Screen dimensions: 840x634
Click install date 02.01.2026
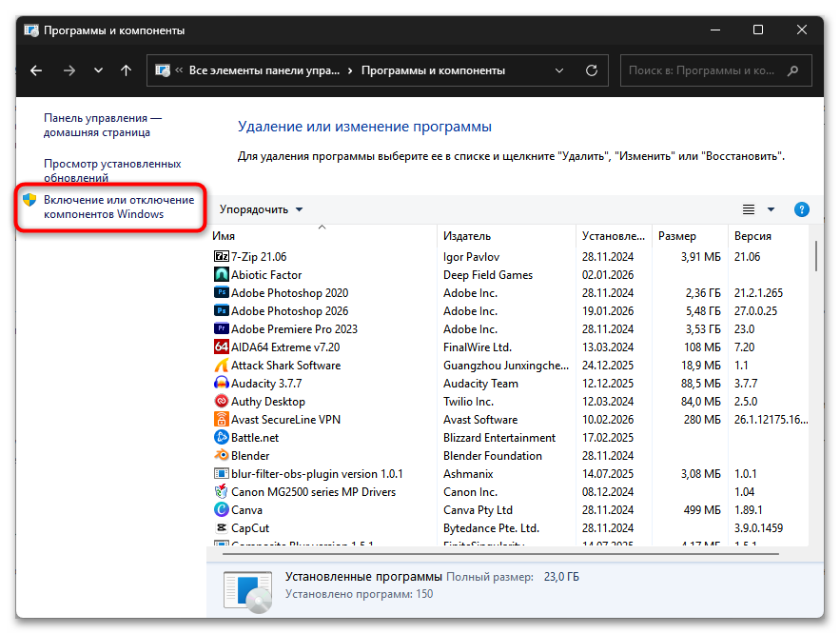608,274
